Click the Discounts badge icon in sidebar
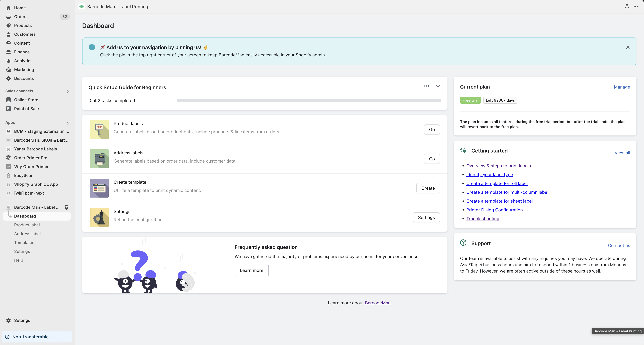Viewport: 644px width, 345px height. pyautogui.click(x=9, y=78)
